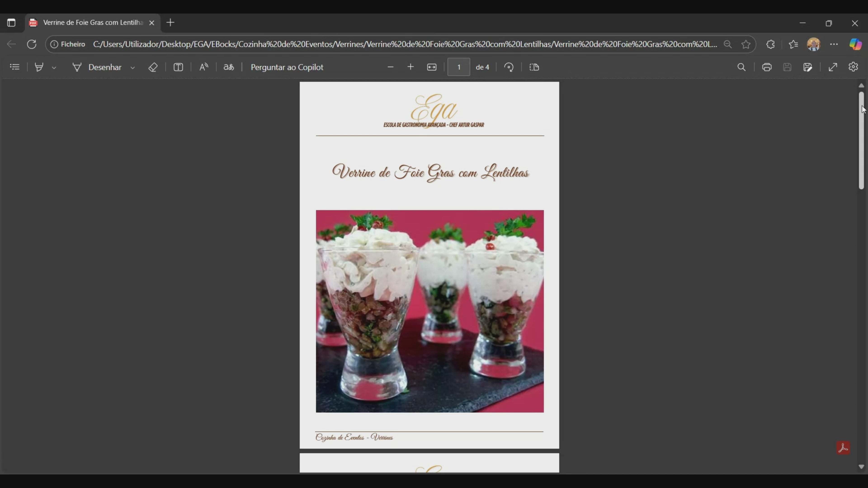
Task: Print the PDF document
Action: pyautogui.click(x=767, y=67)
